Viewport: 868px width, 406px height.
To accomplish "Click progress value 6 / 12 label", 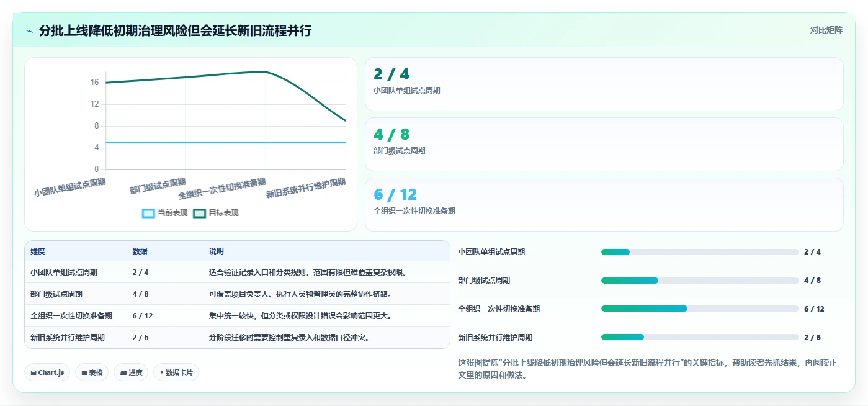I will click(814, 309).
